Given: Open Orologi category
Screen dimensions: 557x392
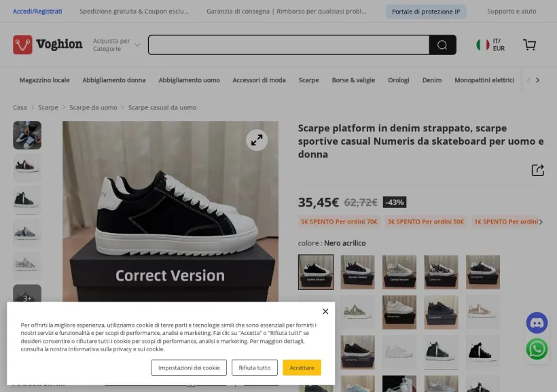Looking at the screenshot, I should tap(398, 80).
